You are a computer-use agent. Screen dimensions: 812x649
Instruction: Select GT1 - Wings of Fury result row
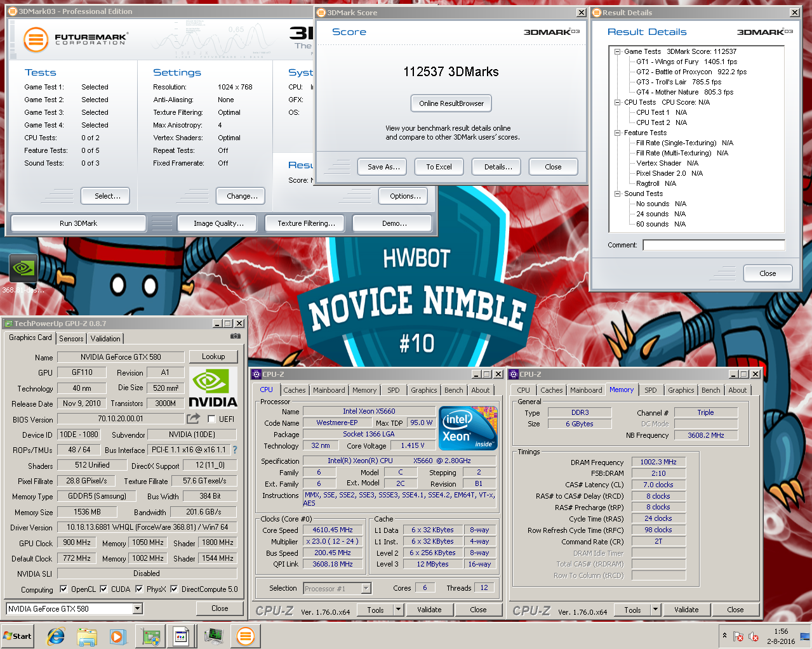click(x=687, y=62)
